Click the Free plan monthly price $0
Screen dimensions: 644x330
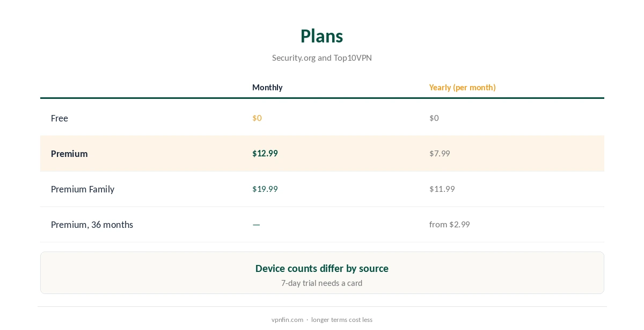pyautogui.click(x=257, y=118)
